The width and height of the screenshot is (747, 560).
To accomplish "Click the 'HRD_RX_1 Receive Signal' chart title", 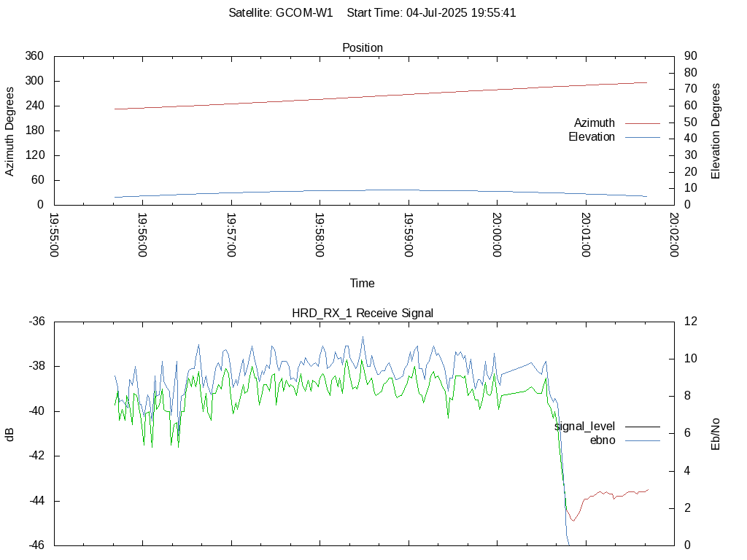I will [x=363, y=313].
